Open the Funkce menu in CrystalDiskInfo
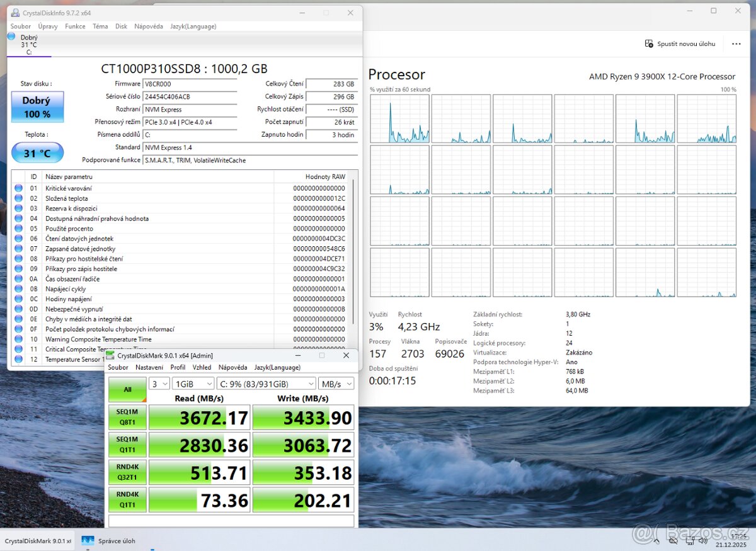Viewport: 756px width, 551px height. [x=75, y=26]
